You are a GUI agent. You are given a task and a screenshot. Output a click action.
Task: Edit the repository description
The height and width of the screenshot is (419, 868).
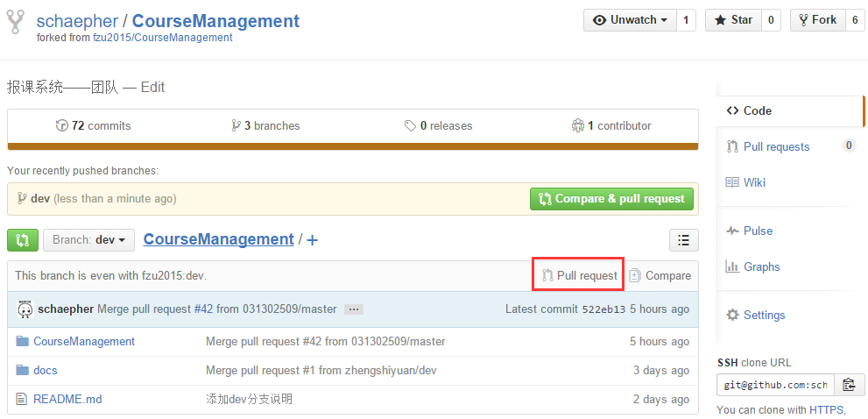point(152,88)
